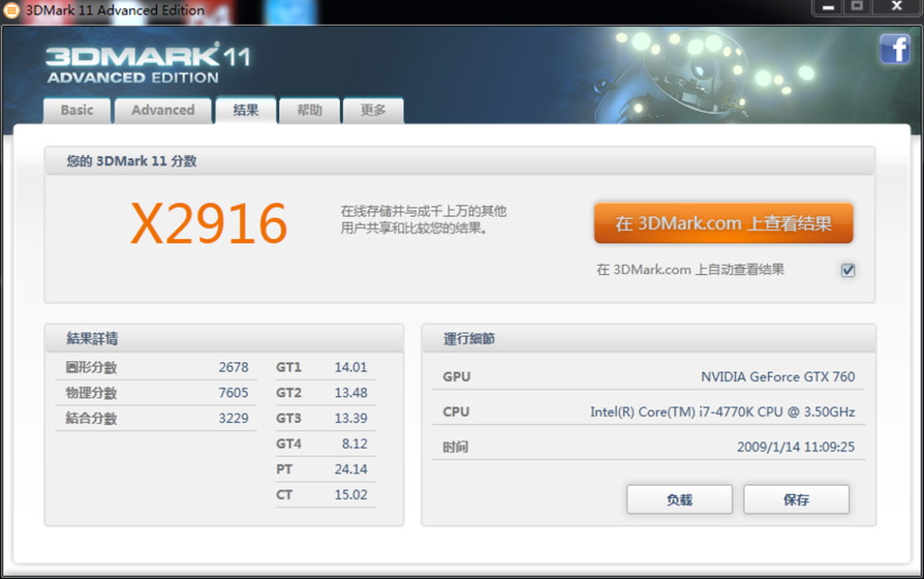
Task: Select the GT1 value 14.01
Action: (x=350, y=368)
